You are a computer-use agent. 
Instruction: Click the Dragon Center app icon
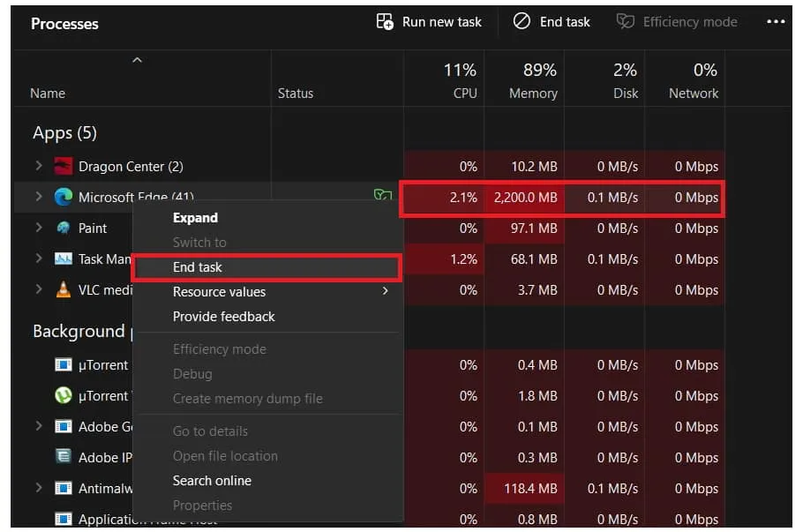(x=64, y=166)
